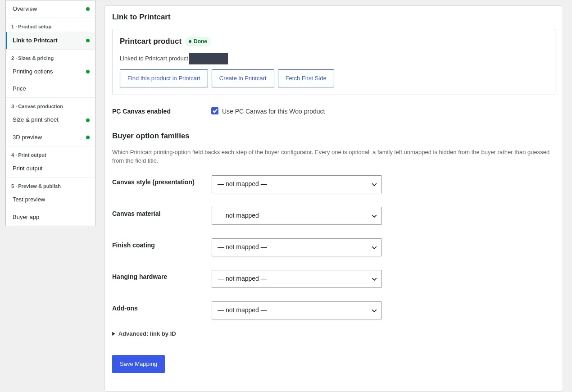Go to Test preview section
Screen dimensions: 572x392
click(x=50, y=200)
